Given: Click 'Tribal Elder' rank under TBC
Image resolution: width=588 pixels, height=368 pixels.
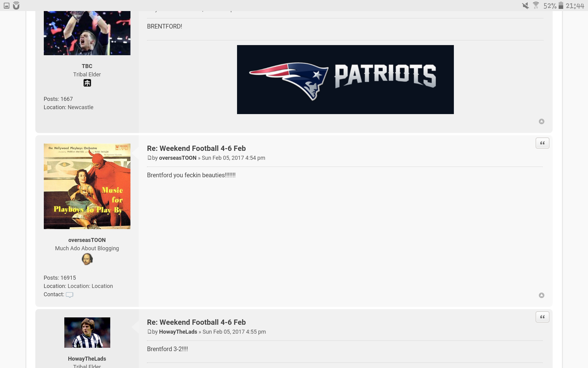Looking at the screenshot, I should point(87,75).
